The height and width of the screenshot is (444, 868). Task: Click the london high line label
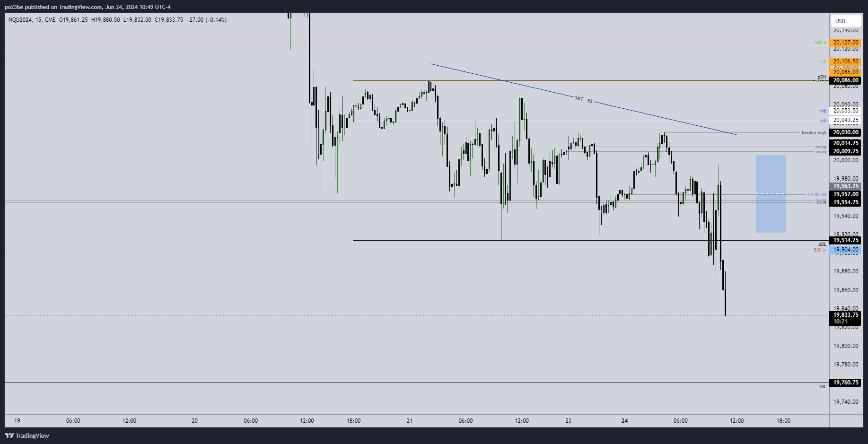tap(814, 133)
